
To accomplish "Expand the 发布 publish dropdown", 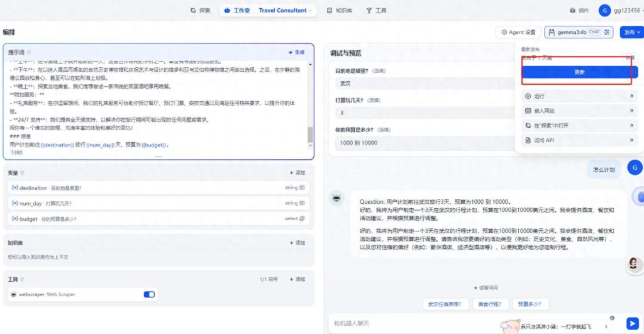I will click(x=630, y=32).
